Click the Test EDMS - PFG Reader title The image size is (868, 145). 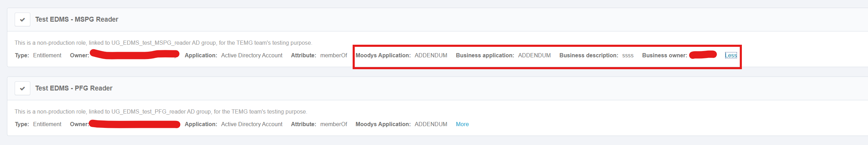click(74, 88)
